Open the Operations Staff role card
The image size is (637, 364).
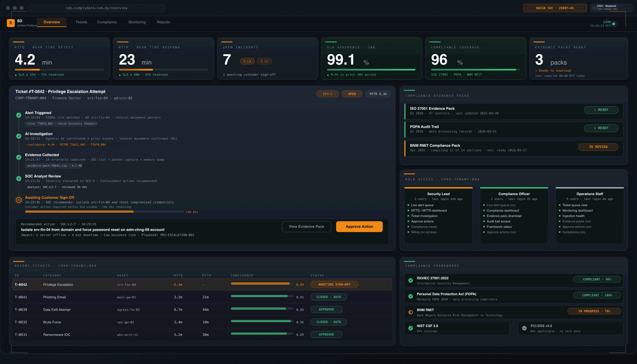tap(590, 216)
